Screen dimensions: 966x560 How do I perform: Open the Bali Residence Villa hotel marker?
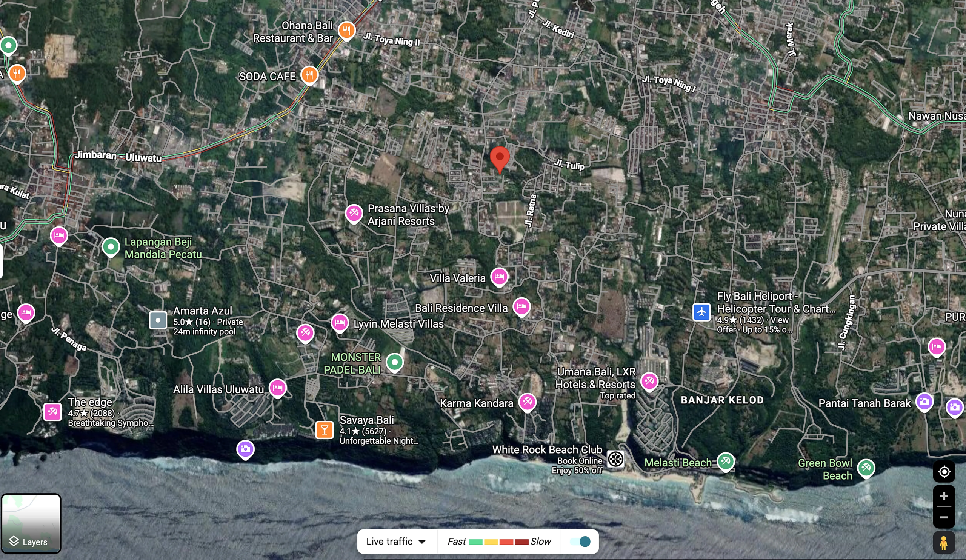point(521,307)
